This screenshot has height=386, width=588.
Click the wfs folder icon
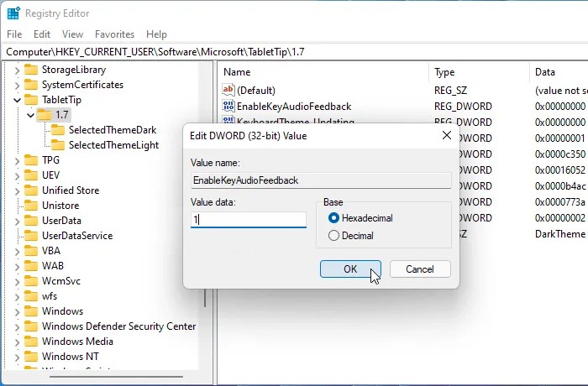(31, 296)
